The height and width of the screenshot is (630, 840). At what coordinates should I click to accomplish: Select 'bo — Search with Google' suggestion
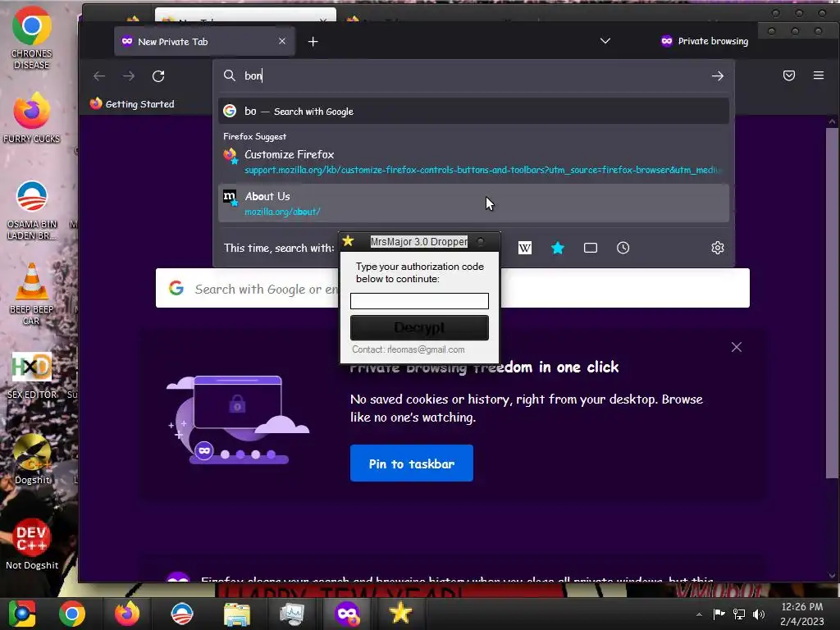coord(473,111)
